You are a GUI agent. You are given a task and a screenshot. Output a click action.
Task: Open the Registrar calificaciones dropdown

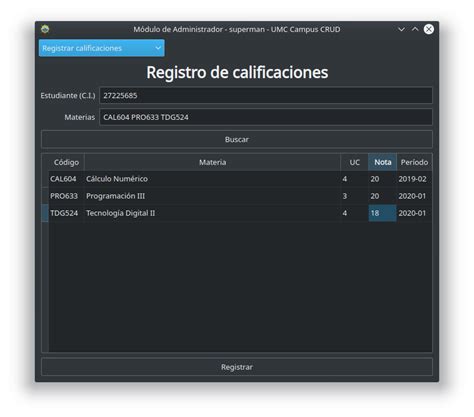tap(101, 48)
